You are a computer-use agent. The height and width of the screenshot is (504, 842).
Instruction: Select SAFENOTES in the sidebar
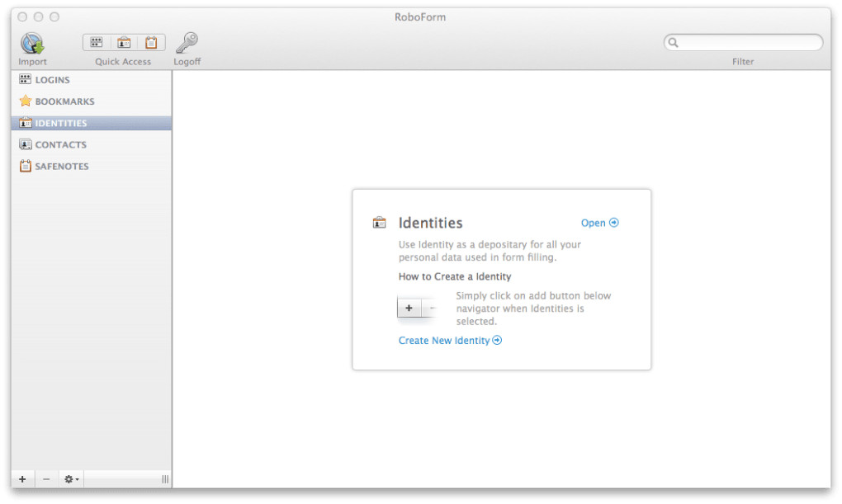coord(92,166)
